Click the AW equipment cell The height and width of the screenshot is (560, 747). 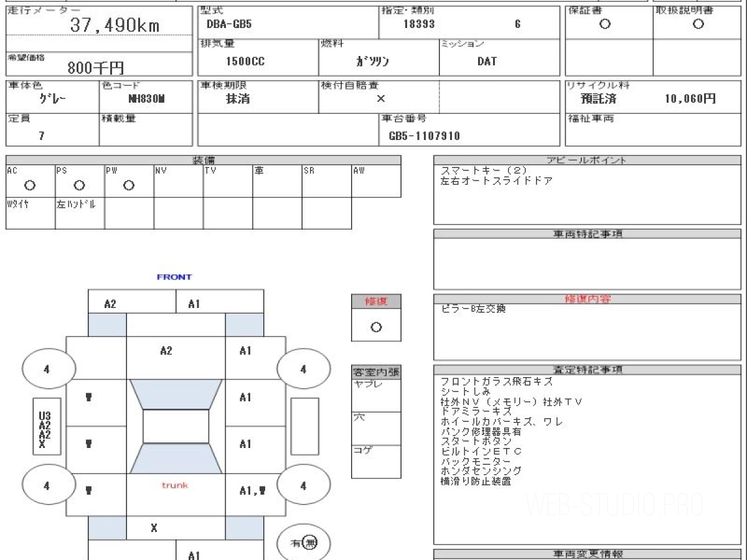pyautogui.click(x=376, y=181)
